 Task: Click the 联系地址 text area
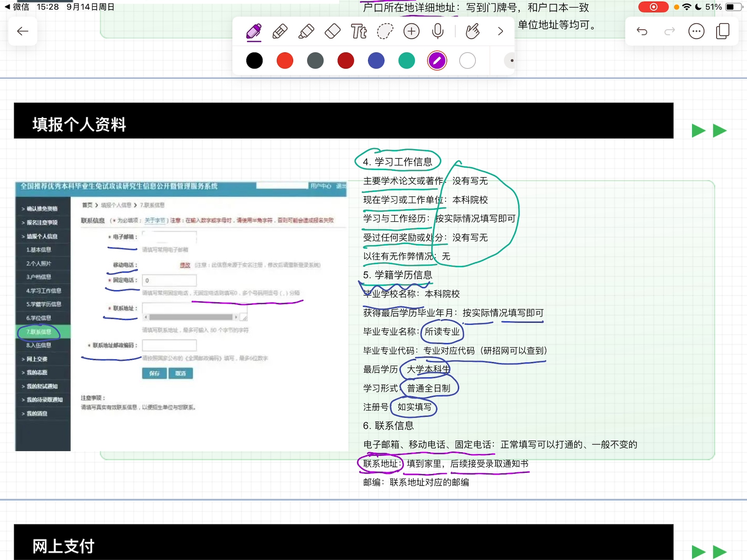(195, 311)
